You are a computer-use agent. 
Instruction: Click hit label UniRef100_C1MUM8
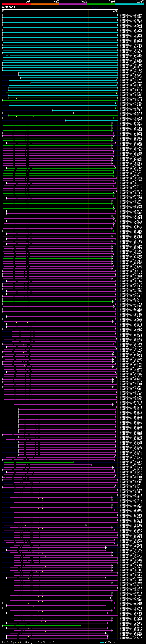[x=131, y=602]
